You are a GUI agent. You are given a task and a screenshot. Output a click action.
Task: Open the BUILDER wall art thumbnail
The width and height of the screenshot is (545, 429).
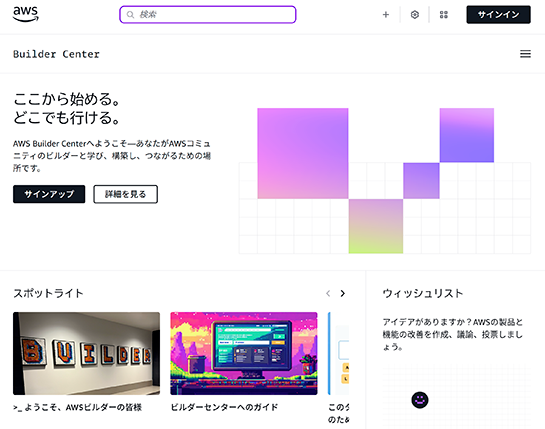coord(87,353)
